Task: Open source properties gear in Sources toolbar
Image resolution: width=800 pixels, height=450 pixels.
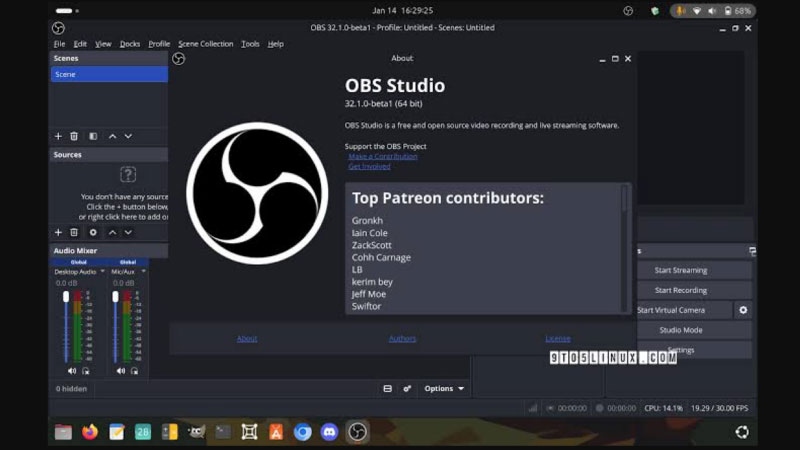Action: click(x=93, y=232)
